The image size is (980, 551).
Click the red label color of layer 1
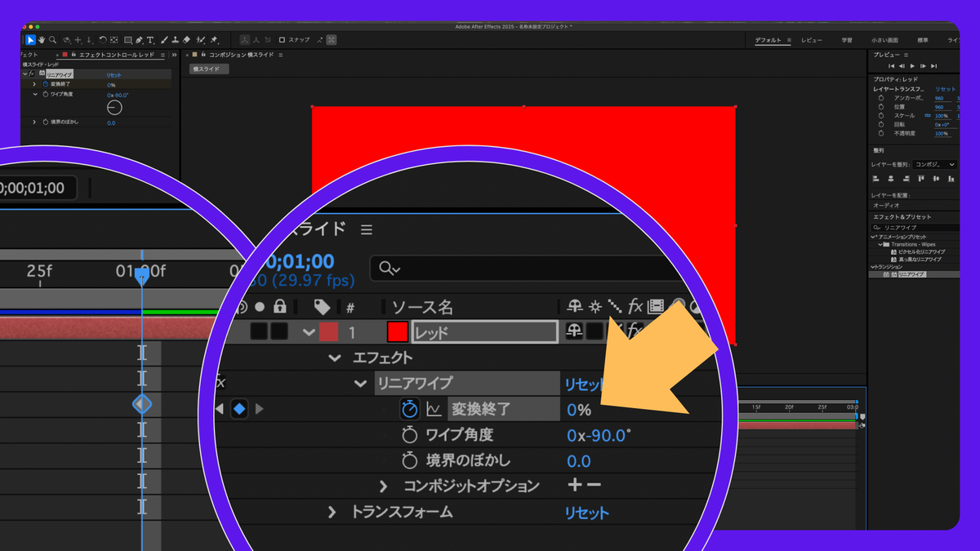[328, 332]
